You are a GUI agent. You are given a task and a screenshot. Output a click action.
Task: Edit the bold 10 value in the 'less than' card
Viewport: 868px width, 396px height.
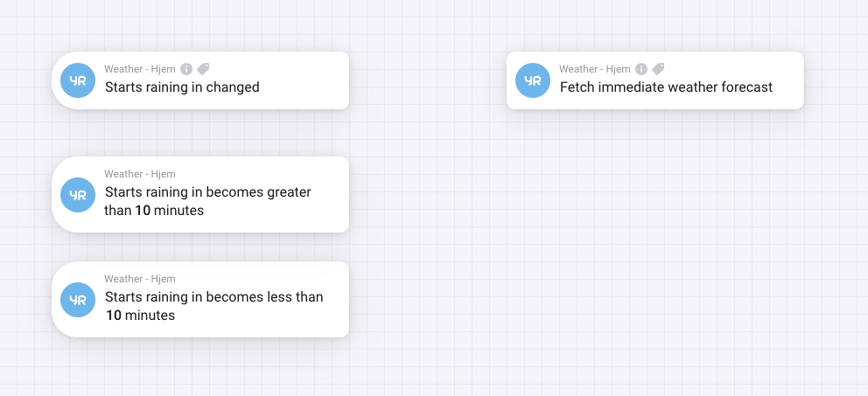click(x=114, y=316)
